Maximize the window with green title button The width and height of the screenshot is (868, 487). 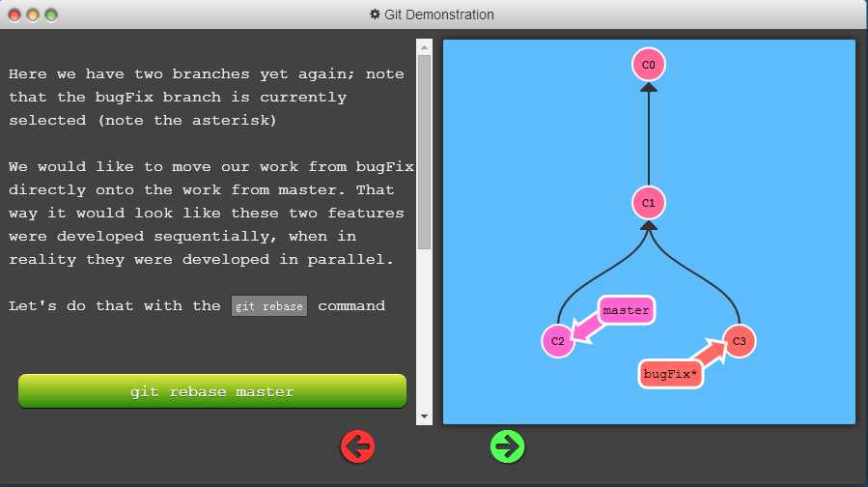(51, 15)
